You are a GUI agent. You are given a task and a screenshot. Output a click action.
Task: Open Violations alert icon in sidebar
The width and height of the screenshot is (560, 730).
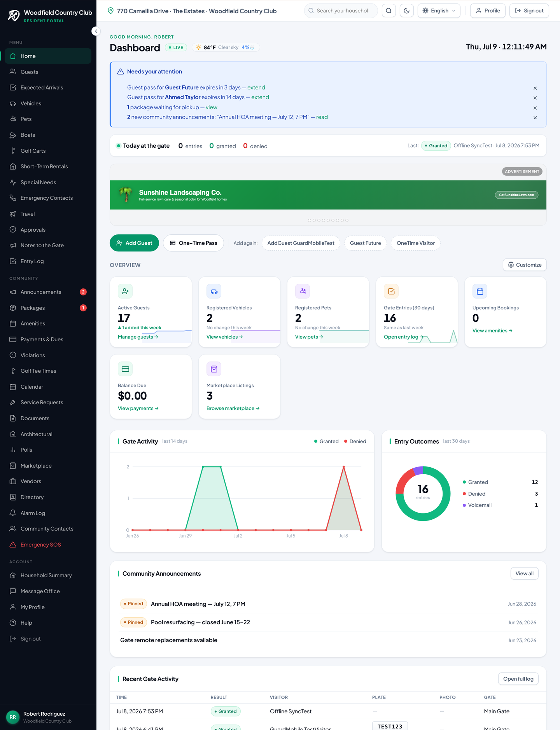tap(13, 355)
